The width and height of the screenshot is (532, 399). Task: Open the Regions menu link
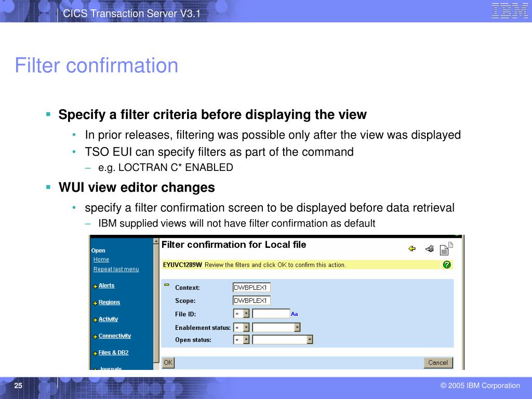109,302
